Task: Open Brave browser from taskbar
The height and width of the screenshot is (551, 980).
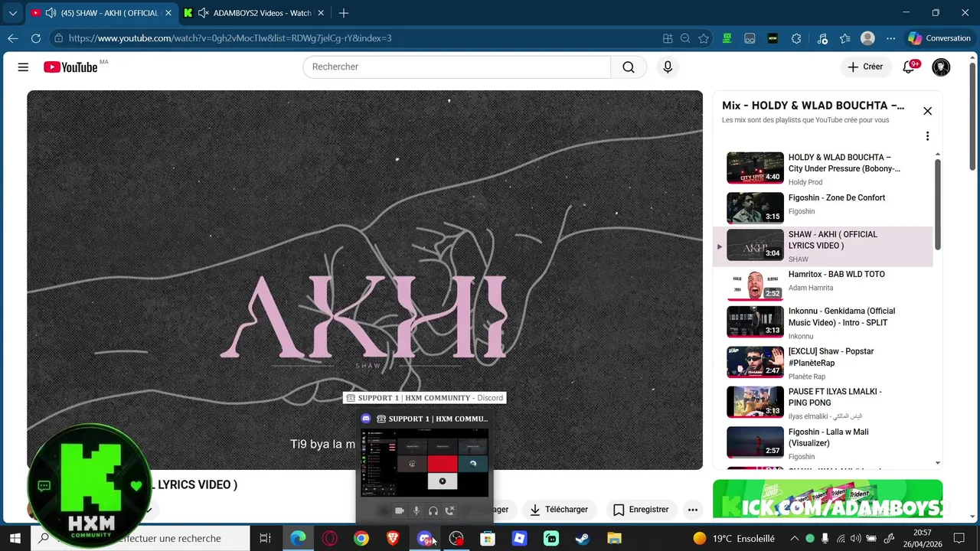Action: coord(393,538)
